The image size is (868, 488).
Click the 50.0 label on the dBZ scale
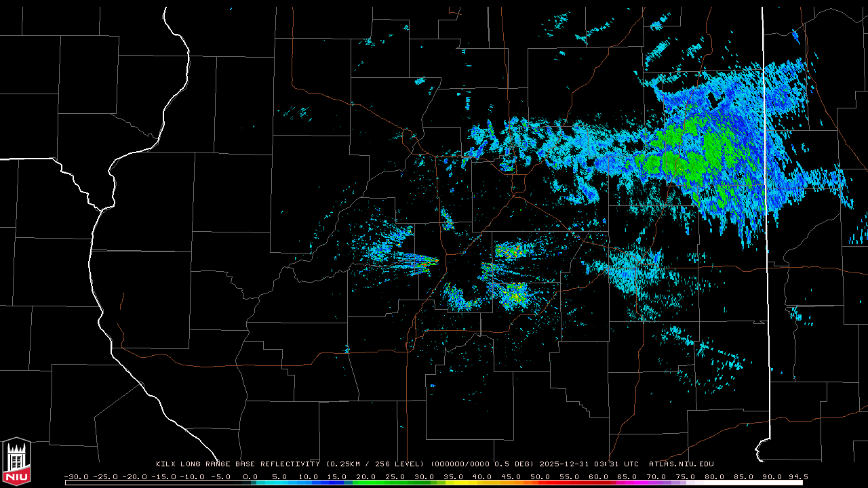coord(540,476)
